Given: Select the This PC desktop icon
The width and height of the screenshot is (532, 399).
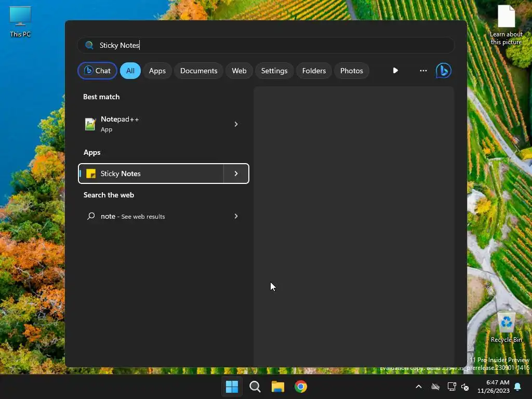Looking at the screenshot, I should [20, 22].
